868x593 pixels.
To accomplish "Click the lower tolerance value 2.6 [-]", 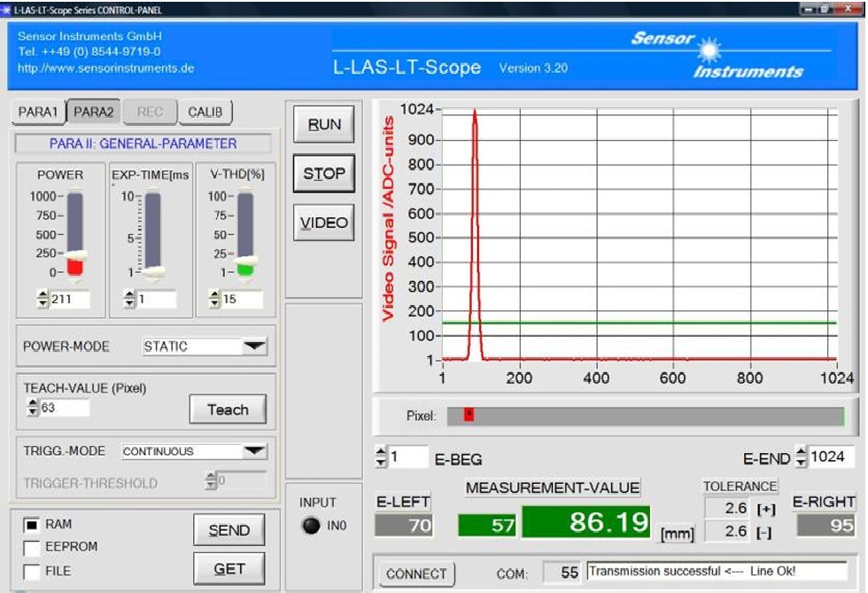I will 727,532.
